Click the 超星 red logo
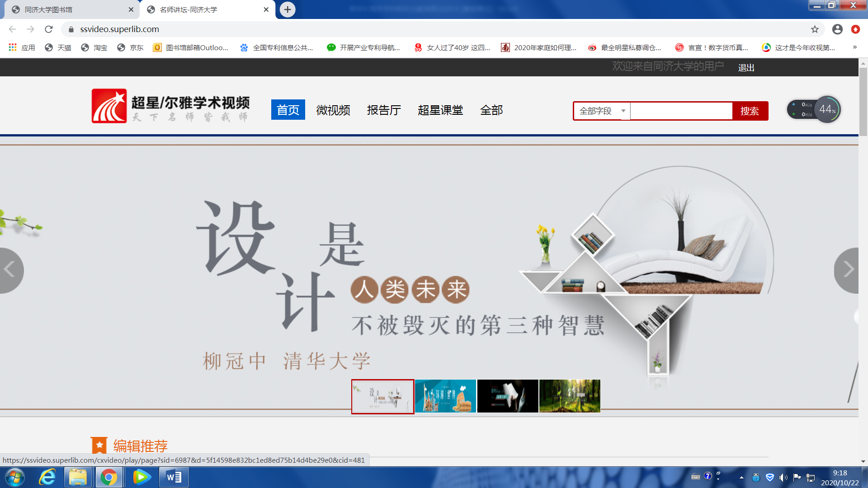This screenshot has width=868, height=488. click(109, 106)
